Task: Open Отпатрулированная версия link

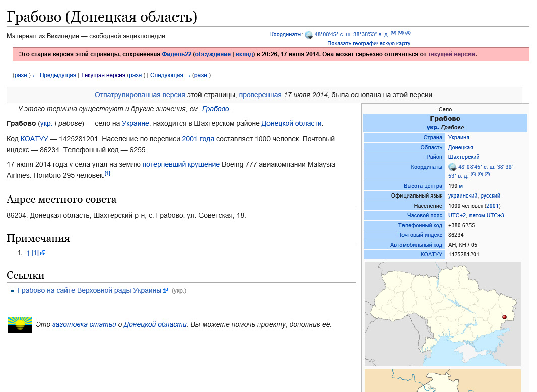Action: coord(140,95)
